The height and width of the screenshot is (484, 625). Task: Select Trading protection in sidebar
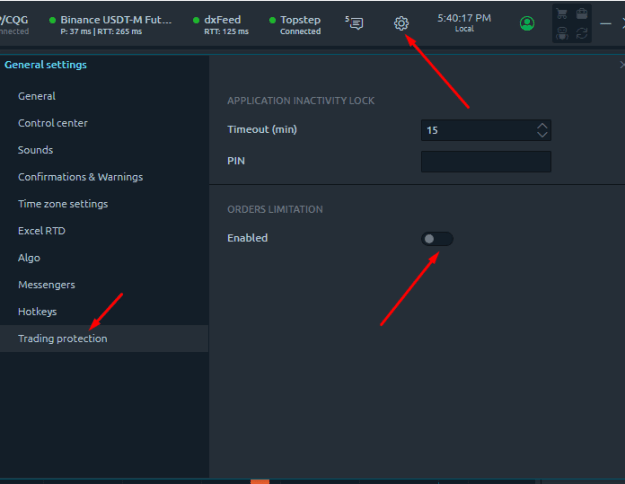click(104, 338)
